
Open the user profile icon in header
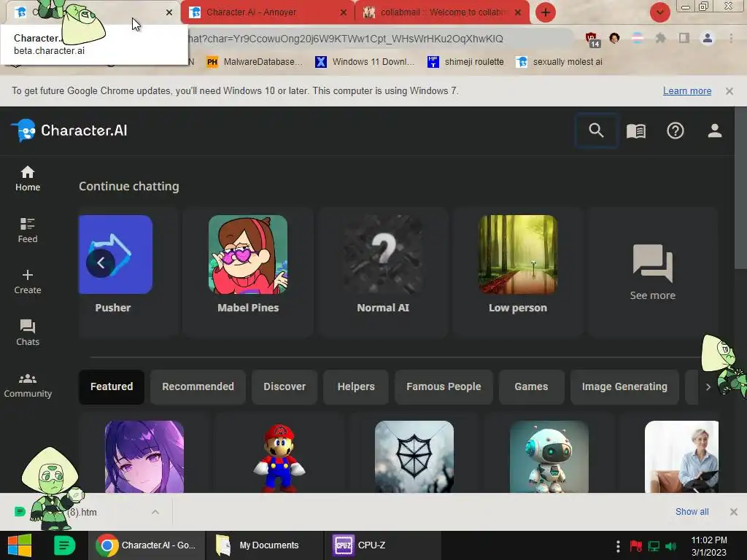tap(715, 131)
